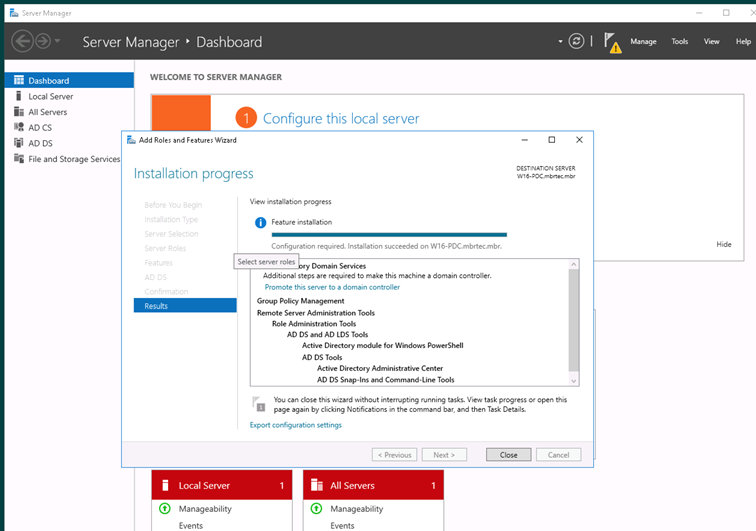
Task: Minimize the Add Roles and Features Wizard
Action: coord(525,140)
